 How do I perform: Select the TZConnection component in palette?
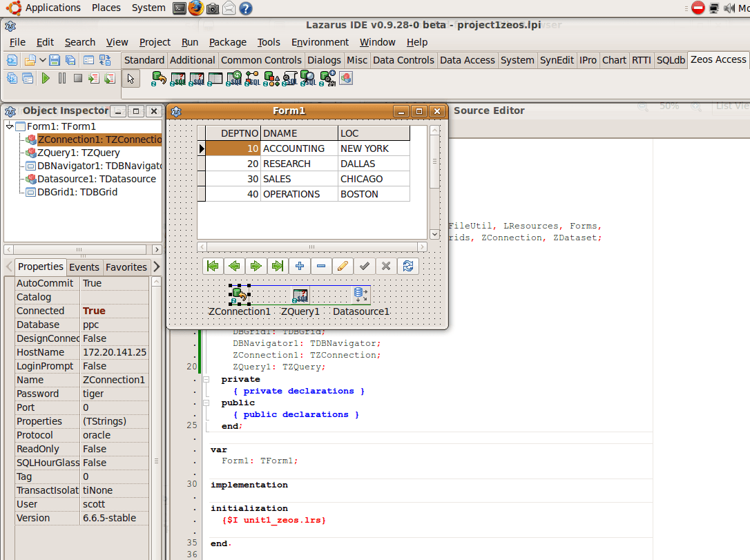tap(159, 79)
